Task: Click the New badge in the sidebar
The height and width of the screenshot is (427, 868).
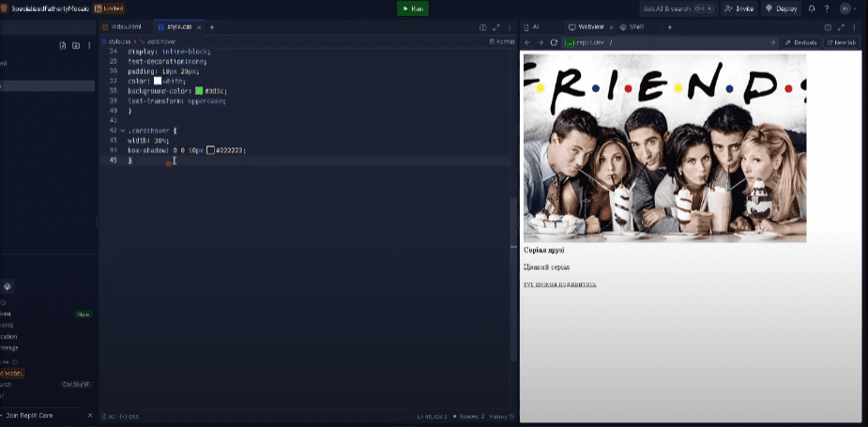Action: pyautogui.click(x=83, y=314)
